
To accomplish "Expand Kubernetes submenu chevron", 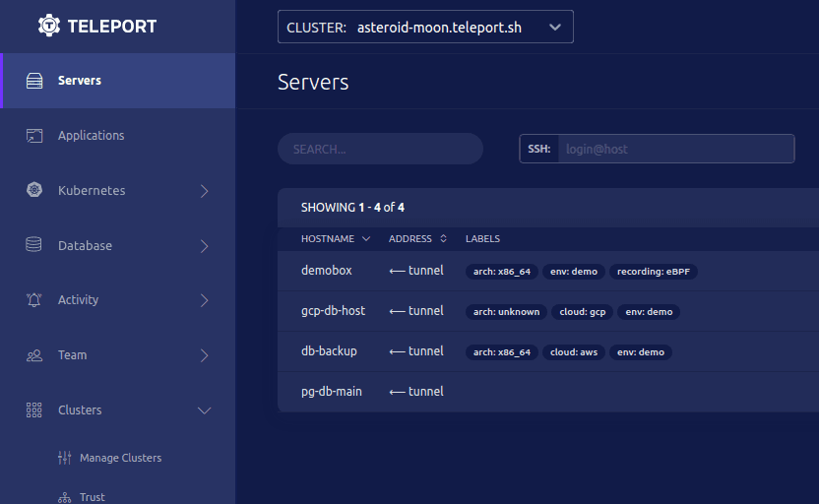I will tap(204, 191).
